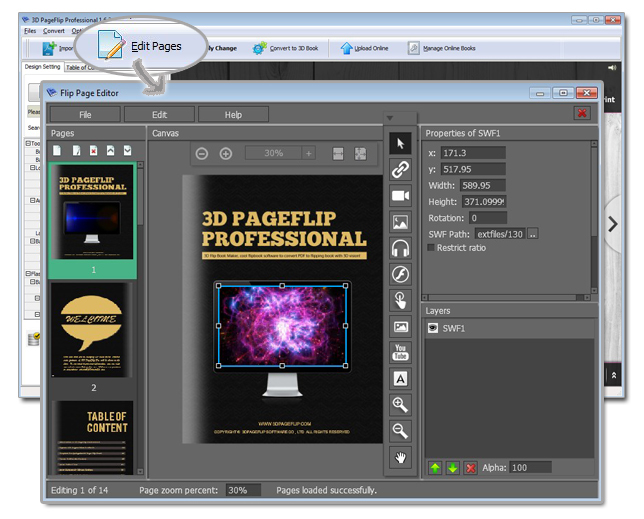
Task: Open Files menu in 3D PageFlip window
Action: click(30, 31)
